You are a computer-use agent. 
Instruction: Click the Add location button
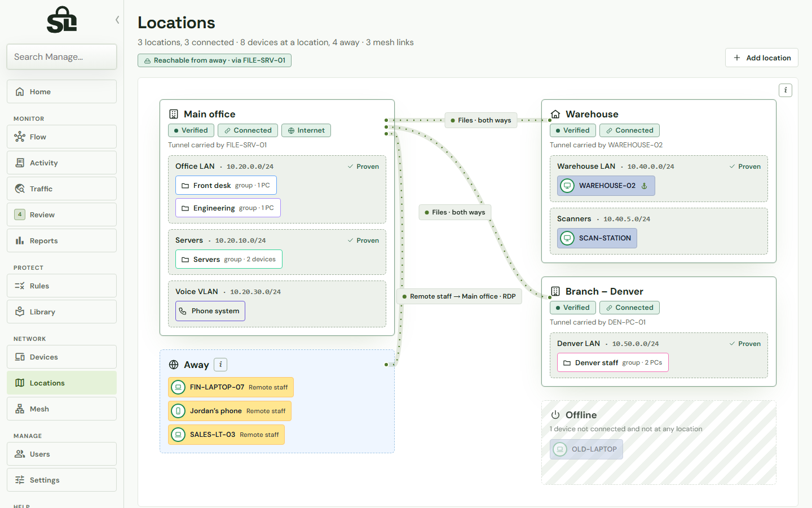pos(762,58)
